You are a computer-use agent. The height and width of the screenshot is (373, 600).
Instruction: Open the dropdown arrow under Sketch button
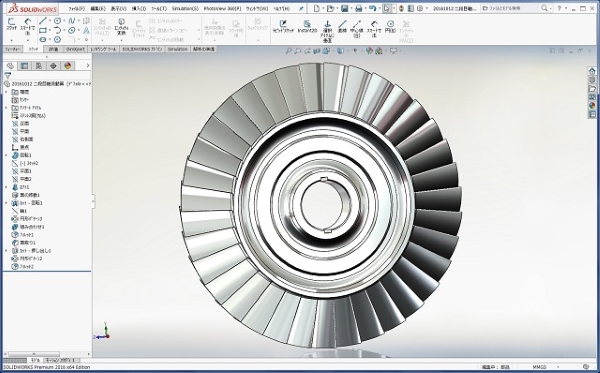coord(11,40)
